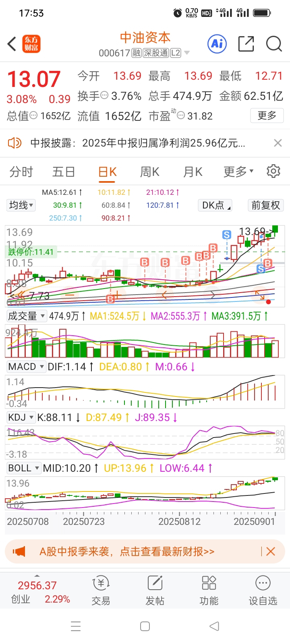Viewport: 290px width, 644px height.
Task: Tap the MA1:524.5万 volume value
Action: 118,316
